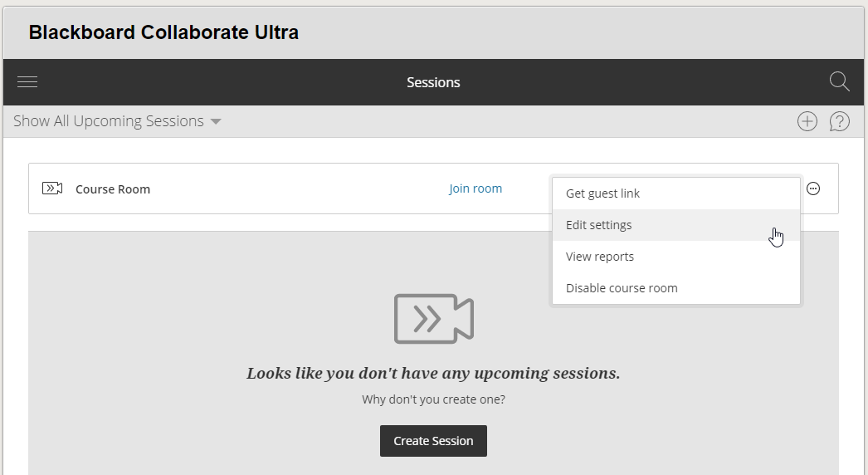Toggle the Course Room options ellipsis
Screen dimensions: 868x475
coord(813,189)
